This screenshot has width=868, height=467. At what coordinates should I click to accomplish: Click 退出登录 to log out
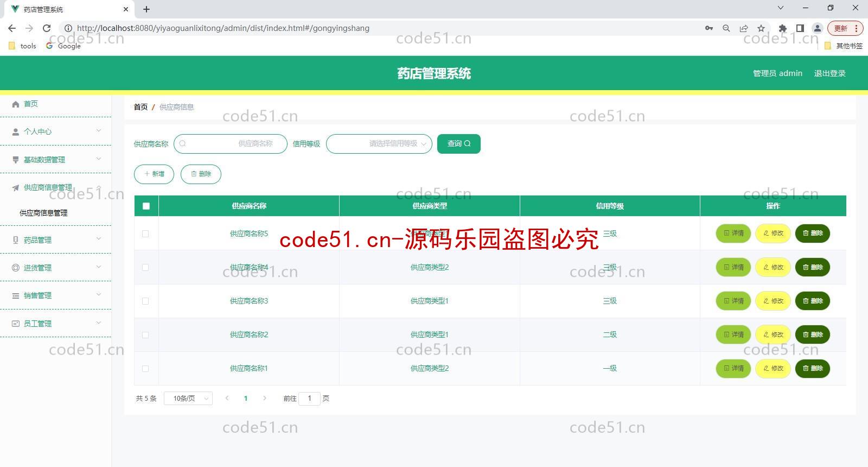[x=829, y=73]
